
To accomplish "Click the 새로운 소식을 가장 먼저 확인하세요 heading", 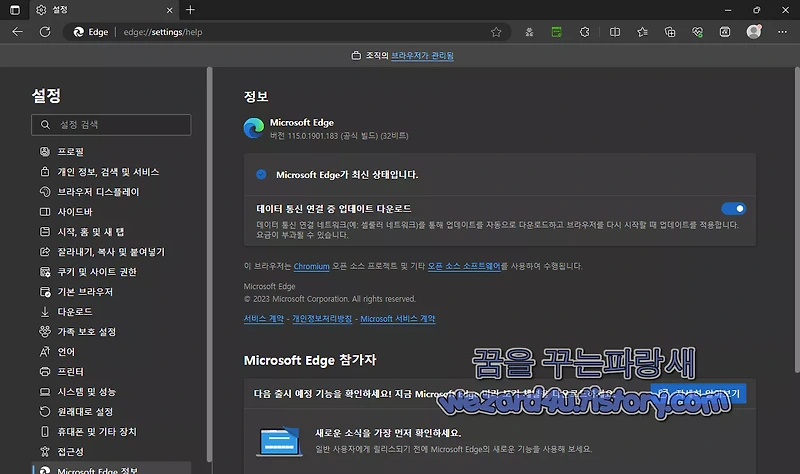I will pyautogui.click(x=388, y=433).
